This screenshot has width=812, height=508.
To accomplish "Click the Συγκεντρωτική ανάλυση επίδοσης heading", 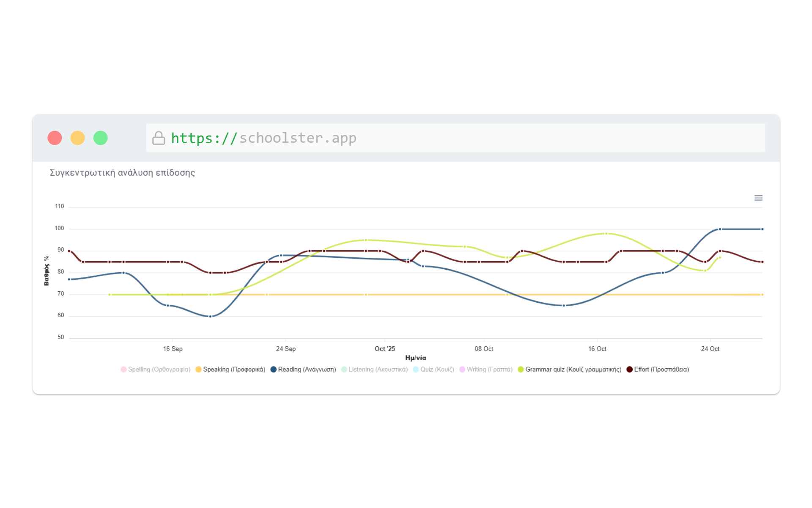I will point(122,173).
